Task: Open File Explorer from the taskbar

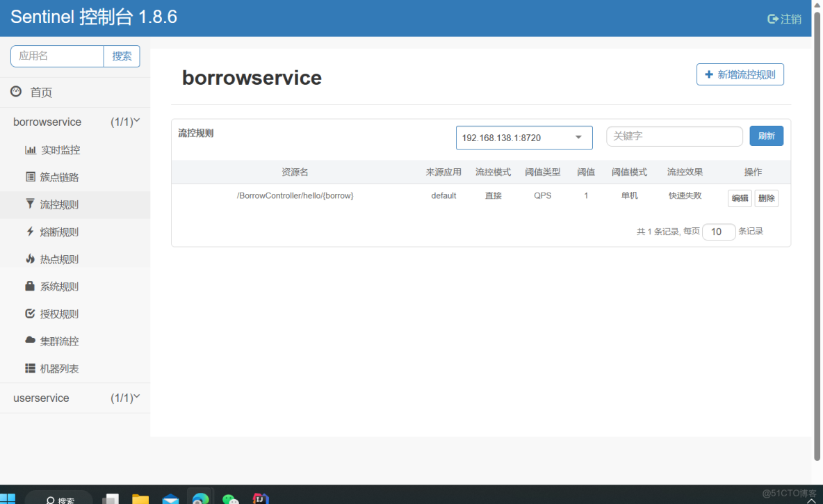Action: (x=140, y=497)
